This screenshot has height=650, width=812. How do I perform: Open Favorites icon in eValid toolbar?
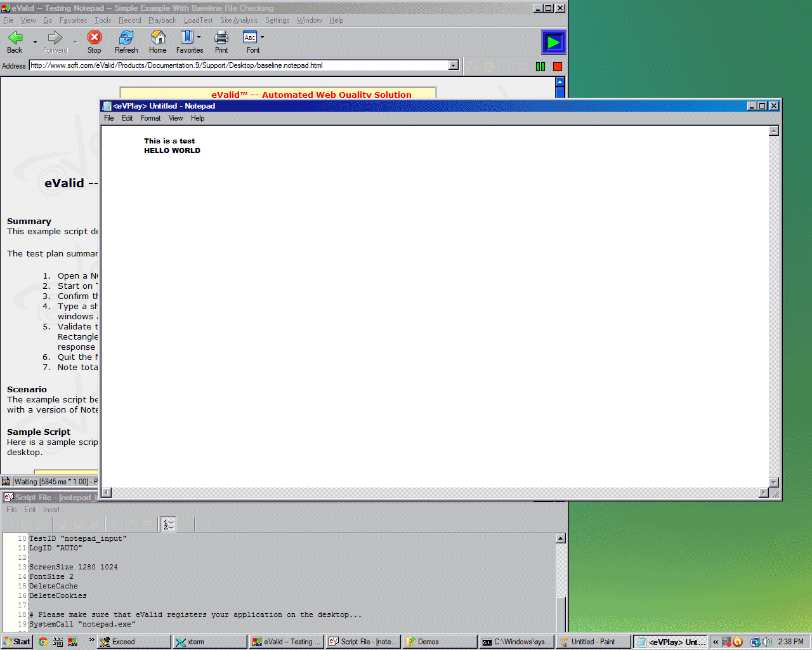click(x=187, y=37)
